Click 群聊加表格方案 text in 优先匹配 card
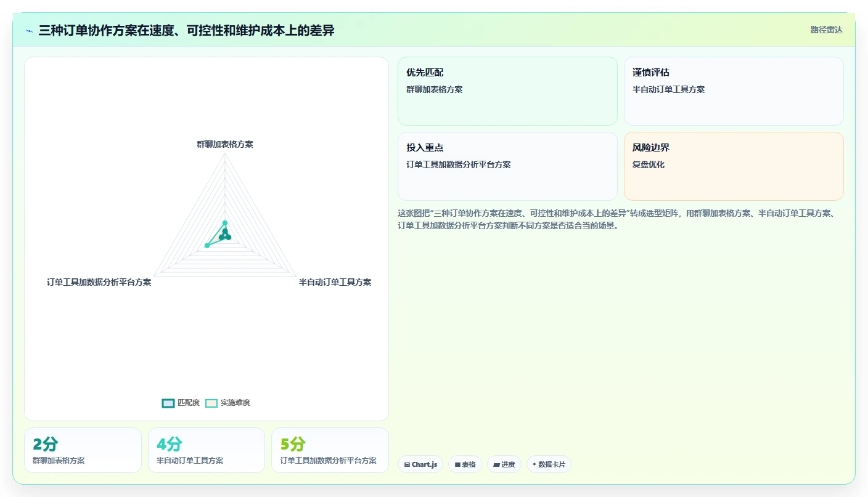Screen dimensions: 868x497 [x=435, y=89]
